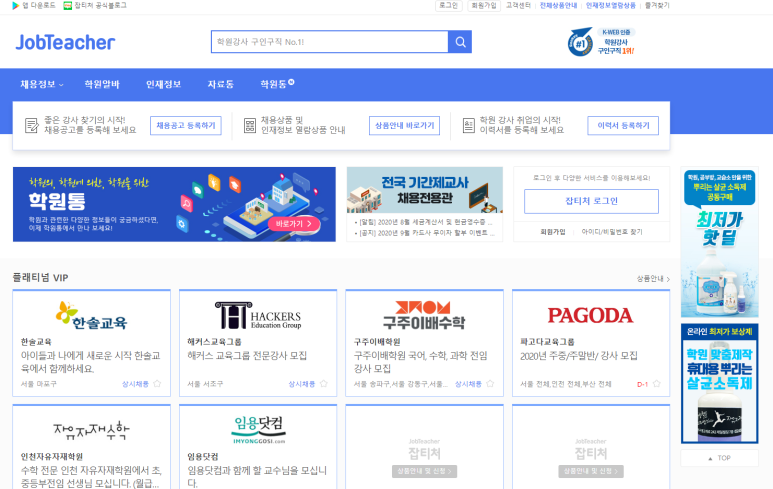Click the 채용공고 등록하기 button
This screenshot has width=773, height=489.
(186, 126)
